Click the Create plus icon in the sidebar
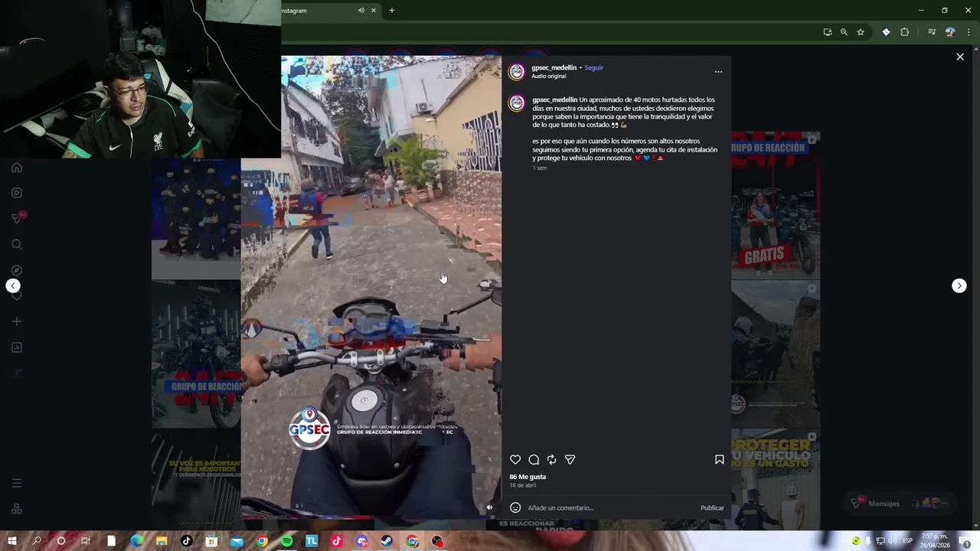980x551 pixels. tap(17, 321)
